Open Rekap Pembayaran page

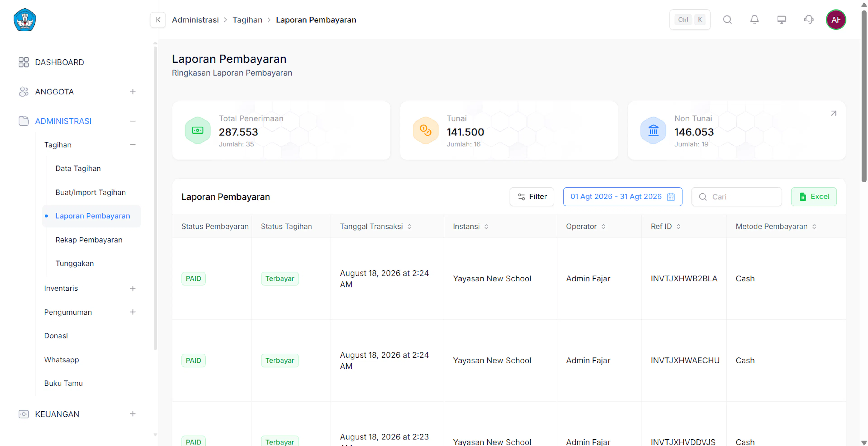89,240
